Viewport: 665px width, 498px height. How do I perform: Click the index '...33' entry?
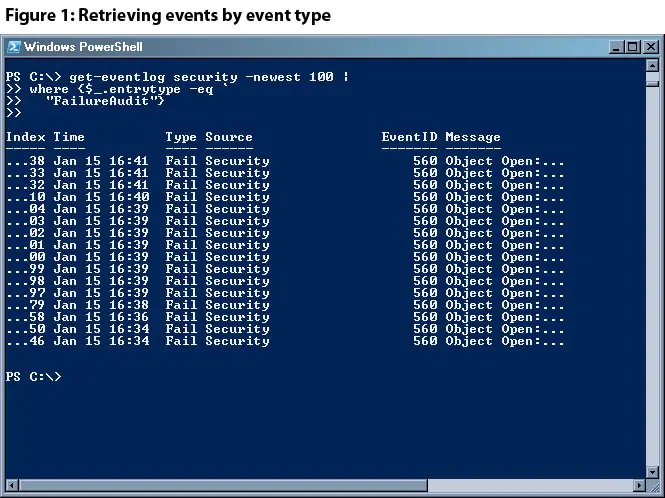25,173
